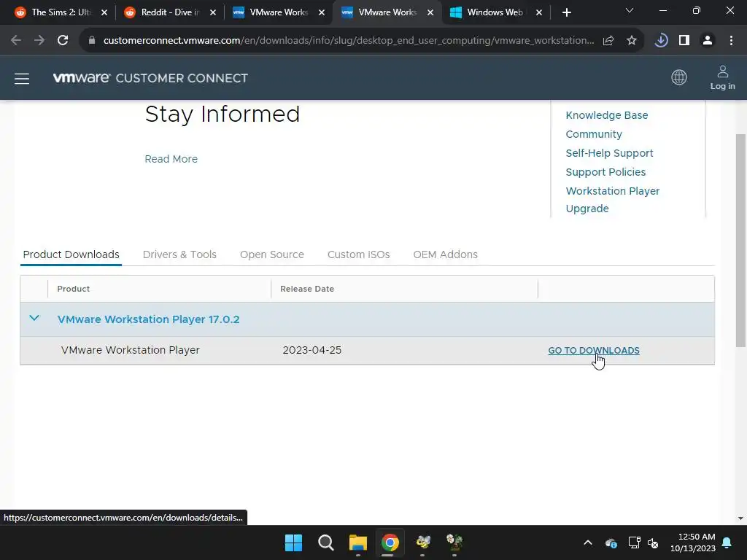Click VMware Workstation Player 17.0.2 heading
The height and width of the screenshot is (560, 747).
point(149,319)
